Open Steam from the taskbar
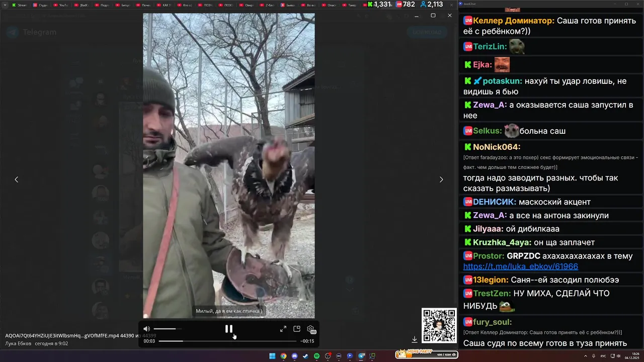This screenshot has width=644, height=362. point(305,356)
